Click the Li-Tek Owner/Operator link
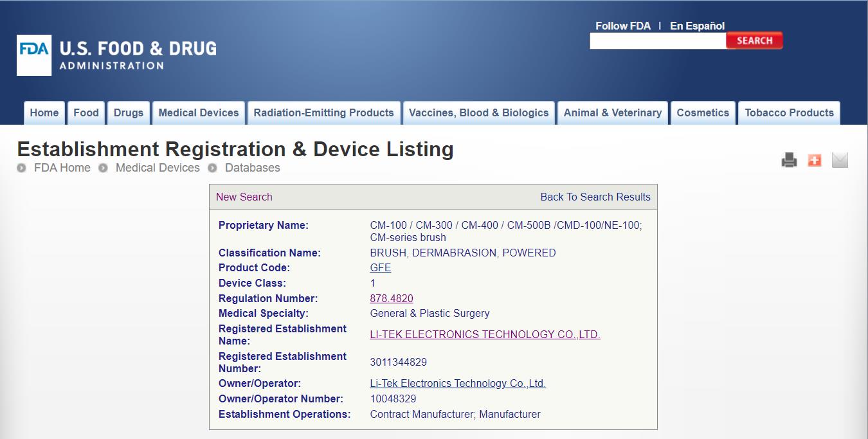Viewport: 868px width, 439px height. coord(458,383)
